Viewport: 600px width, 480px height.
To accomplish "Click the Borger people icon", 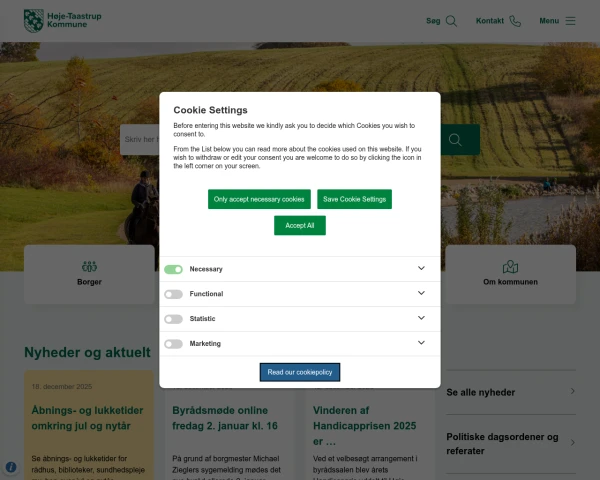I will tap(89, 266).
